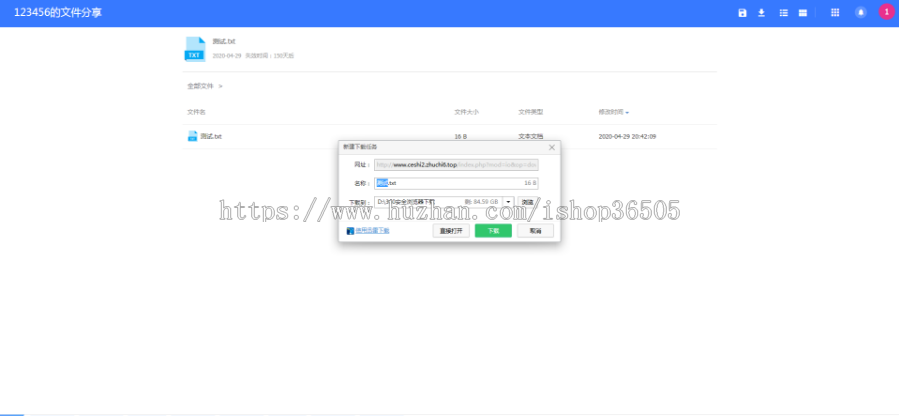The height and width of the screenshot is (416, 900).
Task: Click the D:\360 download path field
Action: pyautogui.click(x=438, y=202)
